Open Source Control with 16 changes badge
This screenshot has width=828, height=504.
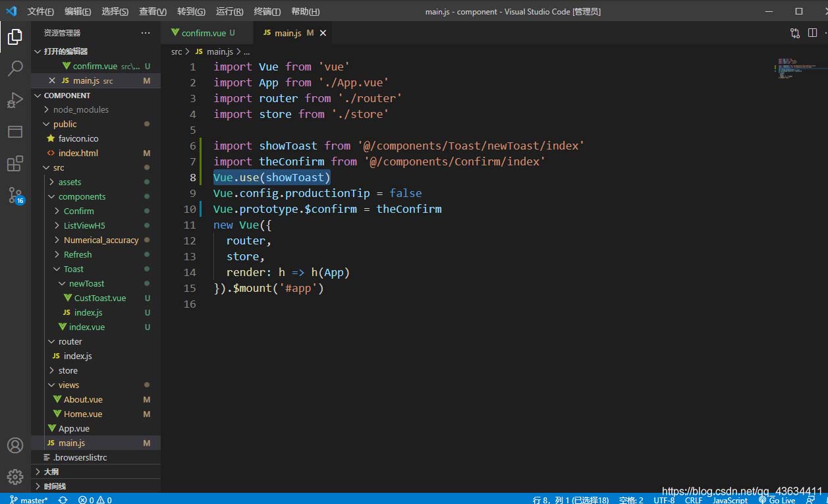(x=14, y=195)
